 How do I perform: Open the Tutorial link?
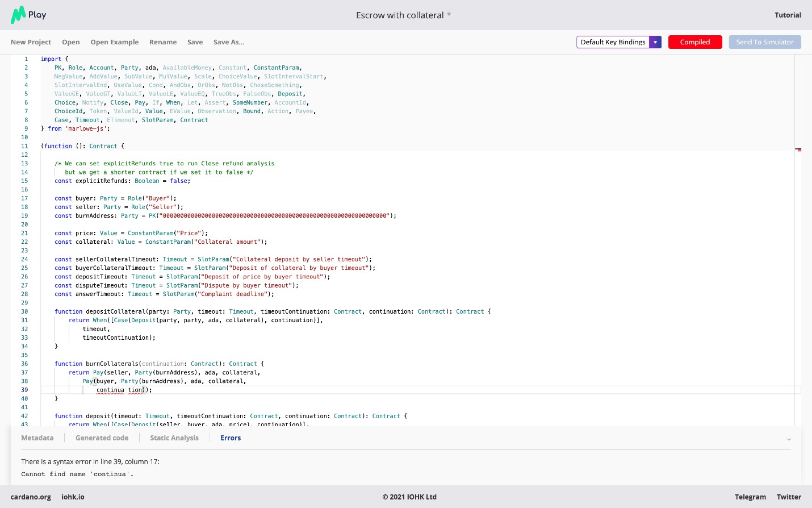click(788, 15)
